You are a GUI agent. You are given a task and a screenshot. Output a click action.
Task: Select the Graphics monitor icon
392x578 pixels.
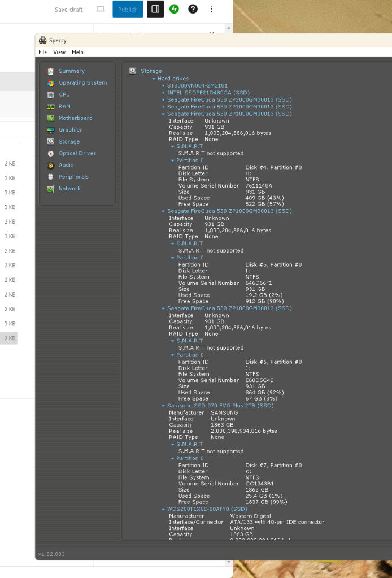tap(50, 130)
